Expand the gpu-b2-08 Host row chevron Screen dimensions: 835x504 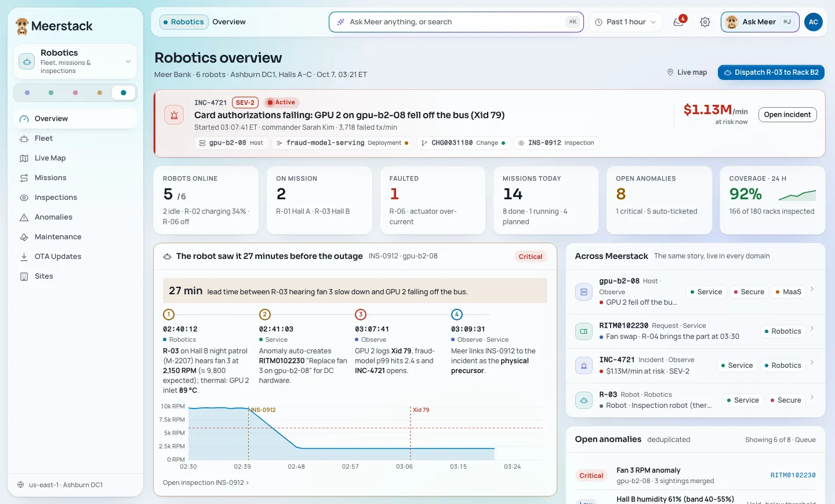(x=812, y=288)
